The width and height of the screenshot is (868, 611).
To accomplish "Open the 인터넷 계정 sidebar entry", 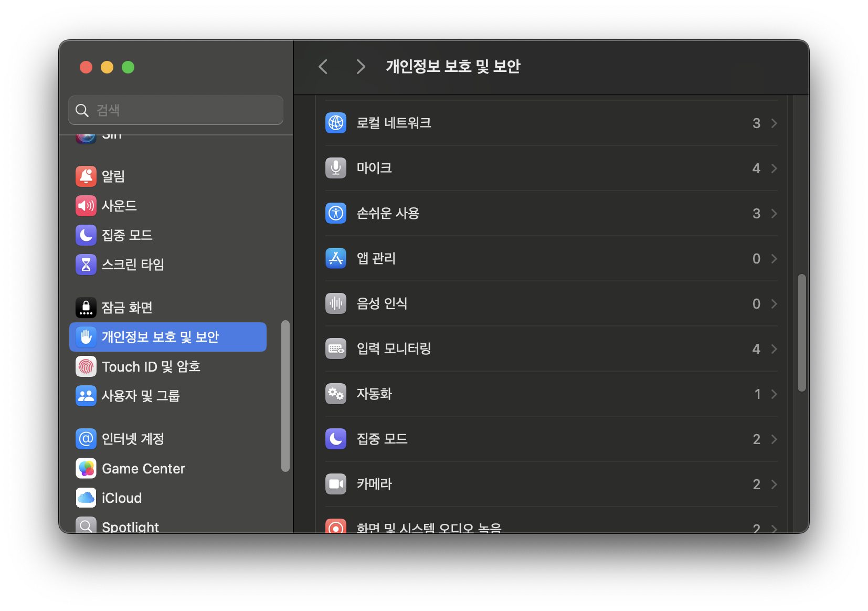I will coord(168,439).
